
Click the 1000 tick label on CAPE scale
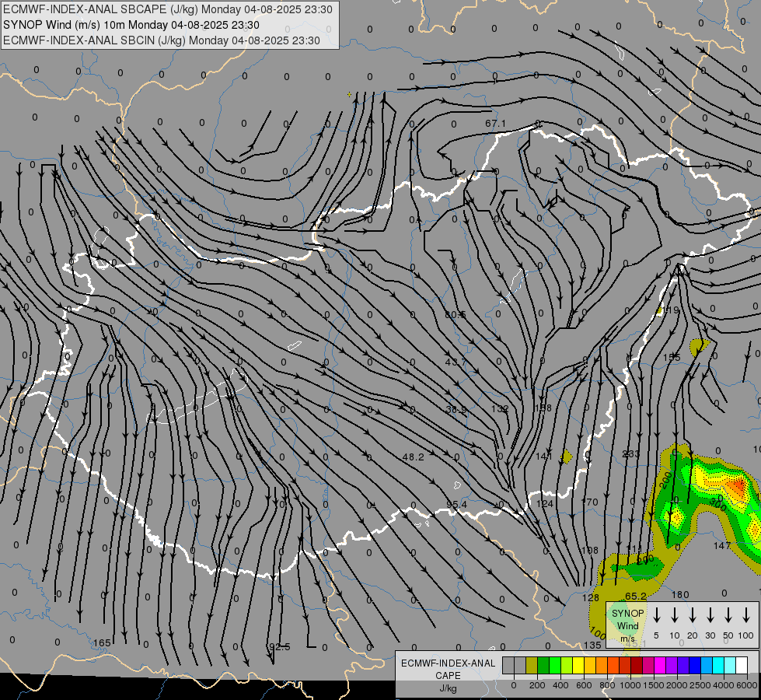tap(630, 685)
